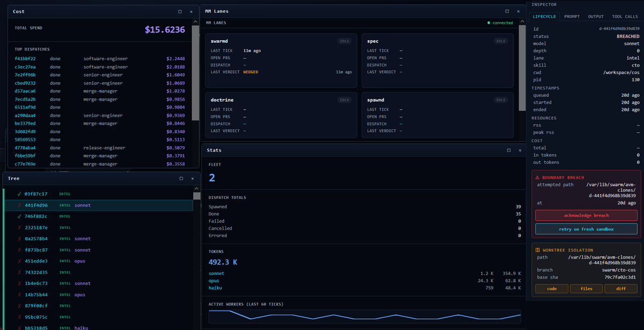Select tree row 03f87c17
The width and height of the screenshot is (644, 330).
point(98,193)
